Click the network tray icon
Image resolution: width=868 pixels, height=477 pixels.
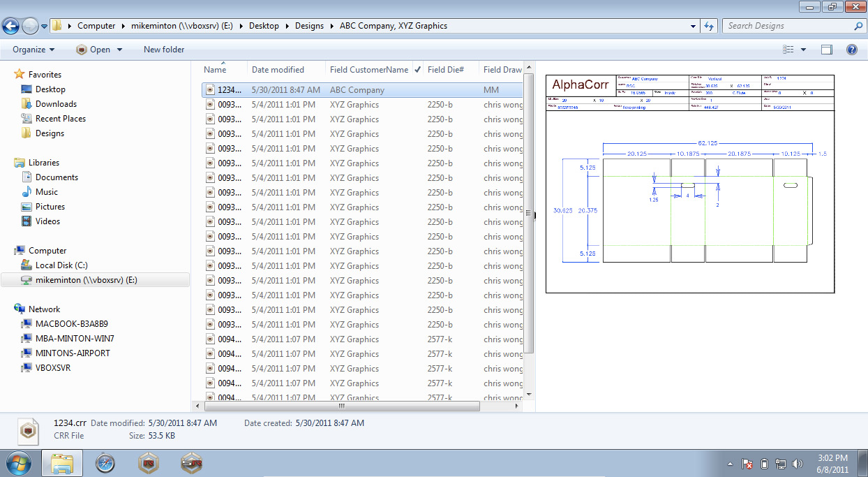(780, 464)
